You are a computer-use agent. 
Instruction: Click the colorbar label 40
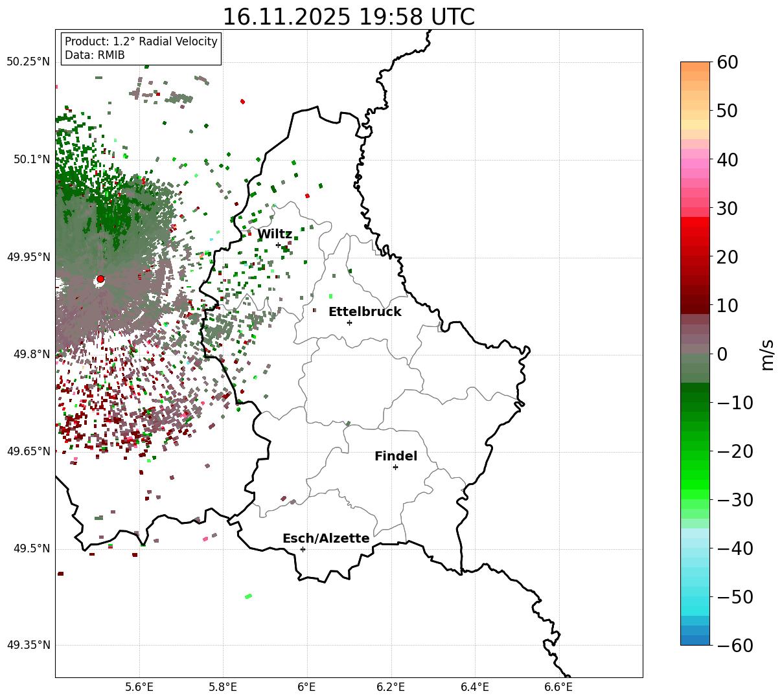click(x=726, y=160)
